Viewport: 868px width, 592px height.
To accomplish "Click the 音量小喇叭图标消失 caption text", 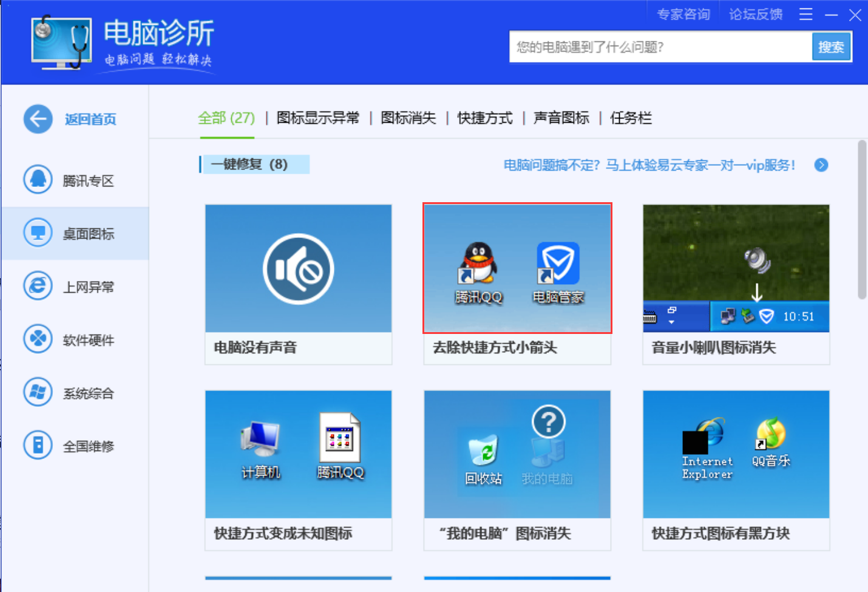I will tap(714, 348).
